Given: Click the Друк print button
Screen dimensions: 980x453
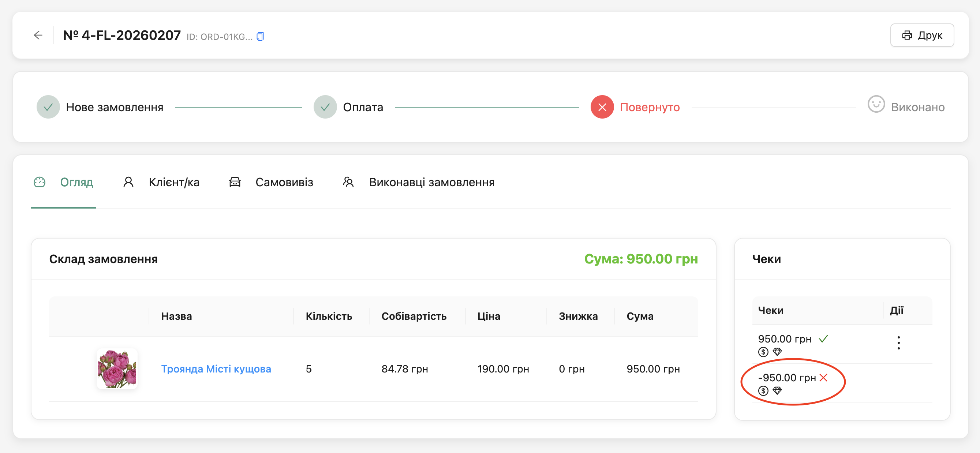Looking at the screenshot, I should click(922, 35).
